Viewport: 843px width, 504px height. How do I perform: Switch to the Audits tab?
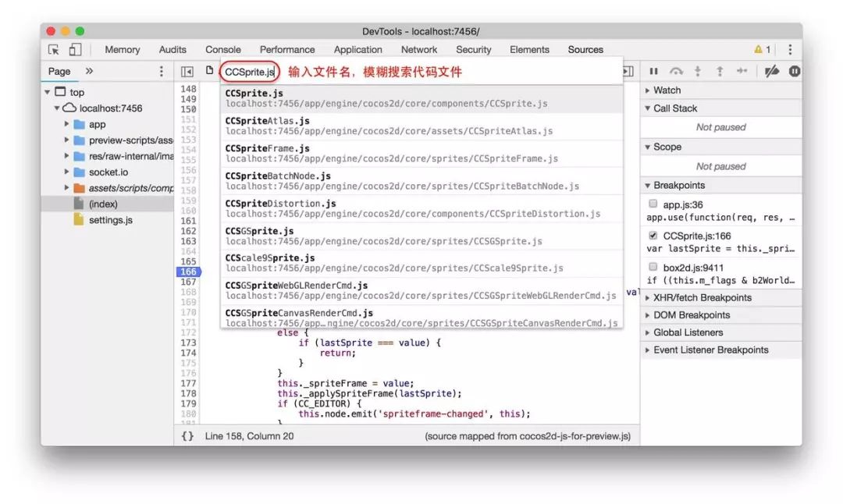coord(173,49)
